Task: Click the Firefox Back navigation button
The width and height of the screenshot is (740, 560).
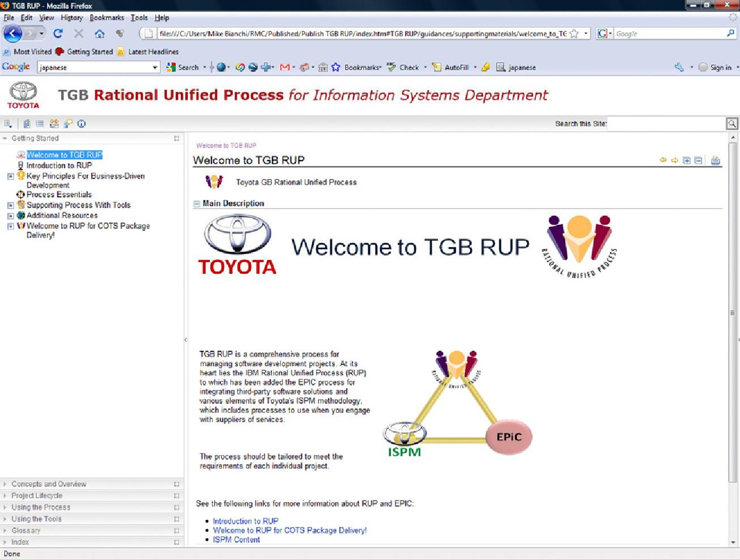Action: pos(12,33)
